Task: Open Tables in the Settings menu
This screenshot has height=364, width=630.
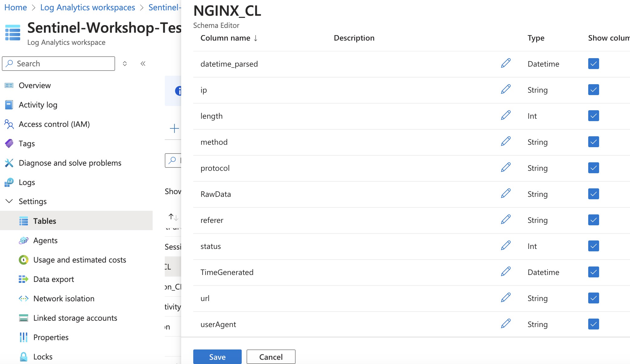Action: tap(76, 221)
